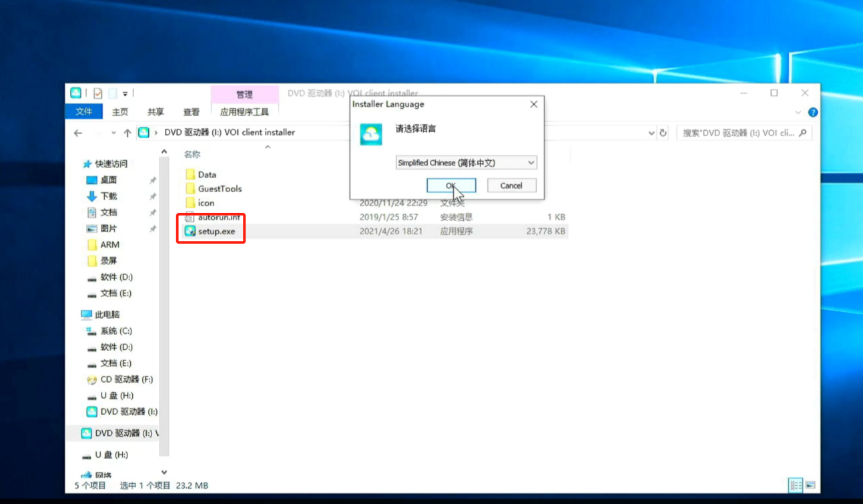This screenshot has height=504, width=863.
Task: Open the 文件 menu
Action: pos(83,111)
